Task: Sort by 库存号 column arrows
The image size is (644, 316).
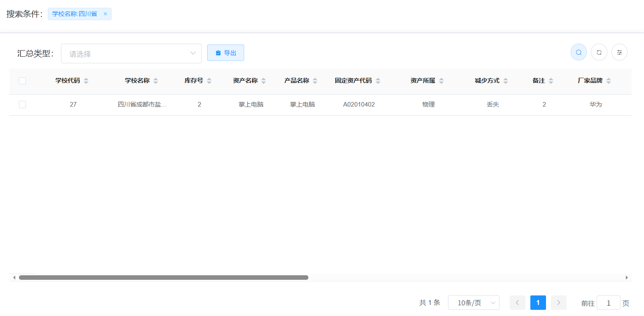Action: click(x=209, y=81)
